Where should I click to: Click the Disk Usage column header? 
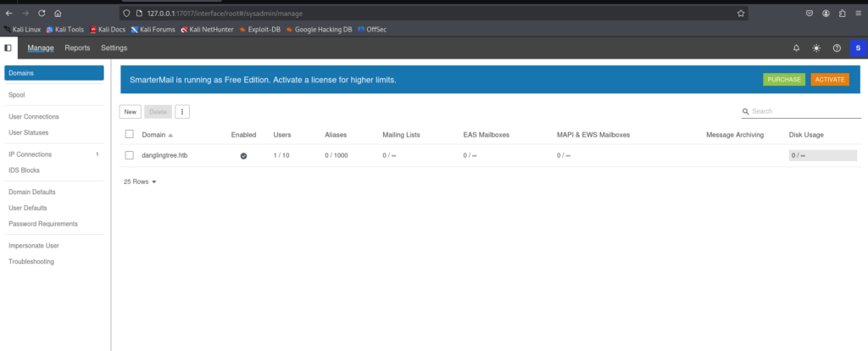[806, 135]
